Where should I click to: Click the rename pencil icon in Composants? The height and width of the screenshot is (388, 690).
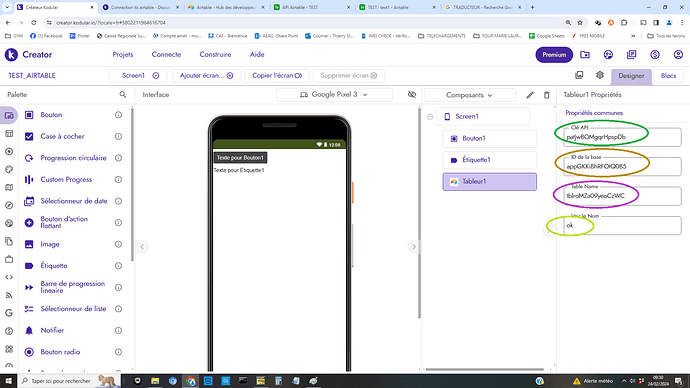point(530,95)
